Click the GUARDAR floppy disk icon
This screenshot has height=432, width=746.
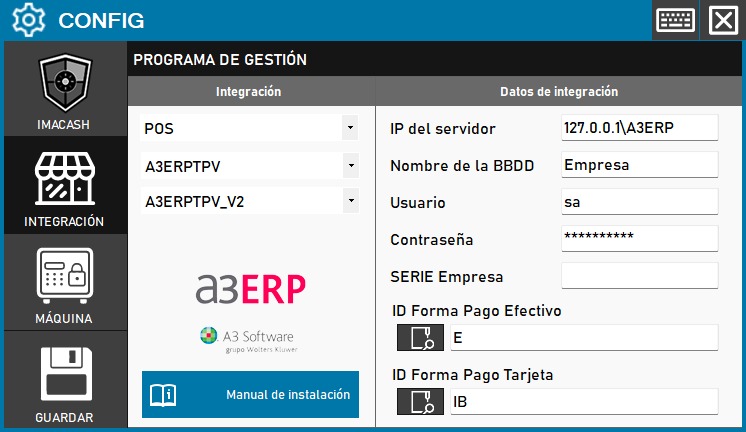click(65, 375)
